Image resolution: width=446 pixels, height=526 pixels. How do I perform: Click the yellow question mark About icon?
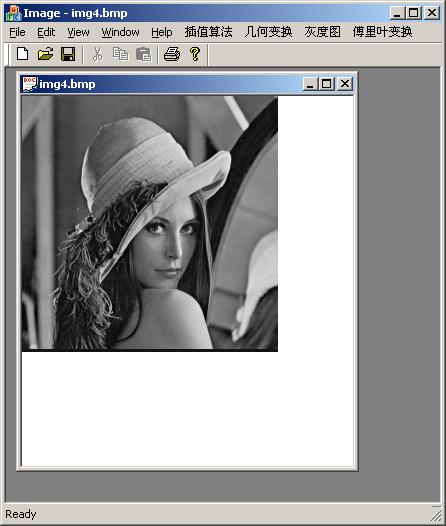point(195,54)
